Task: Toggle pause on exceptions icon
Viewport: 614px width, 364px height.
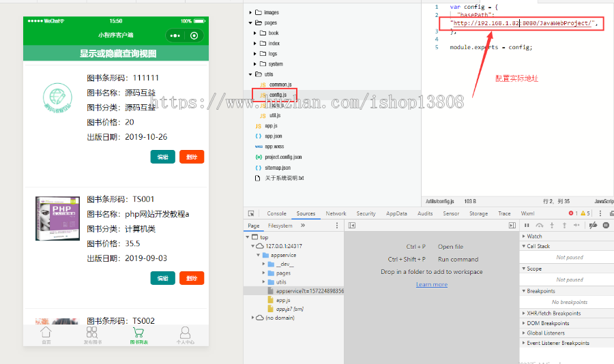Action: (x=606, y=226)
